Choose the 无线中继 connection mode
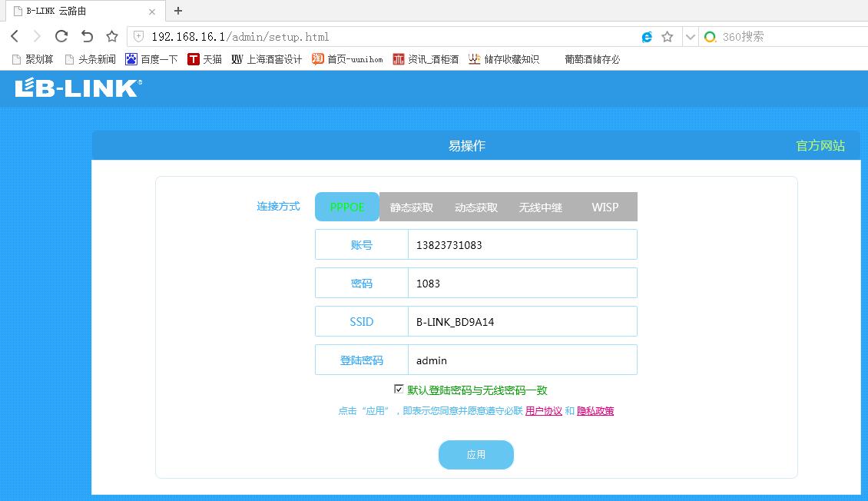The image size is (868, 501). coord(540,206)
